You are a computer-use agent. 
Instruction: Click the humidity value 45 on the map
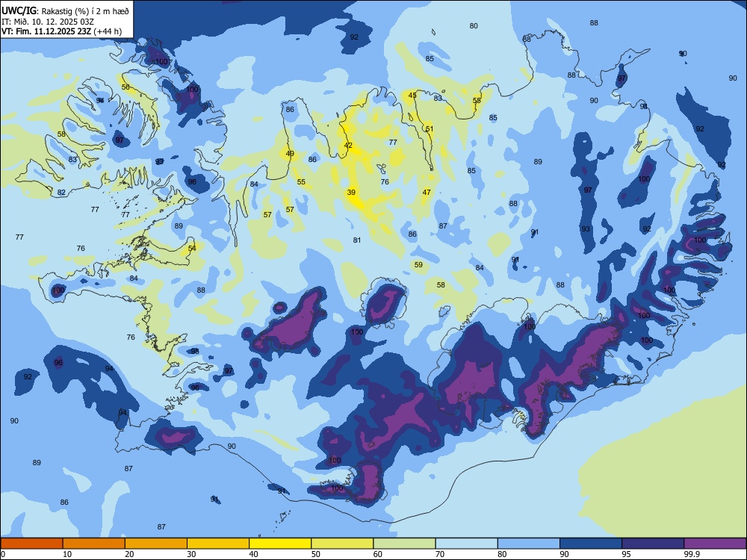click(x=412, y=95)
